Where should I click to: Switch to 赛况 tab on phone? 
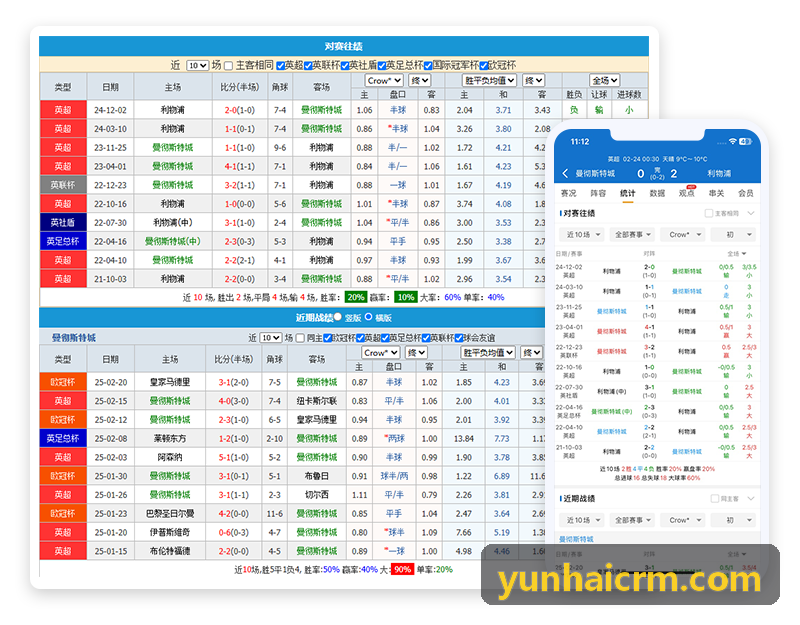click(568, 193)
